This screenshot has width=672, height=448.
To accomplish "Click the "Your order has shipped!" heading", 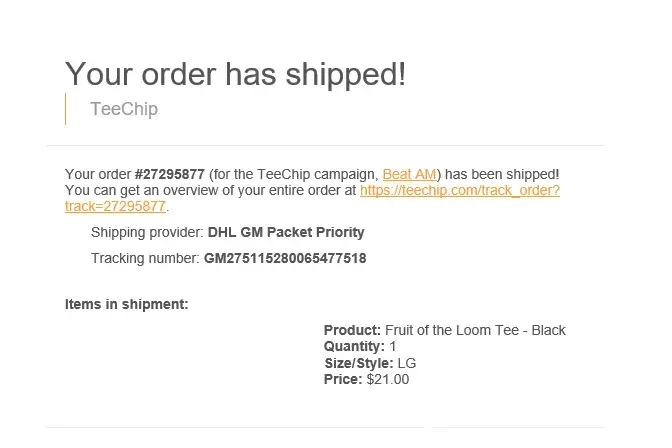I will (x=235, y=74).
